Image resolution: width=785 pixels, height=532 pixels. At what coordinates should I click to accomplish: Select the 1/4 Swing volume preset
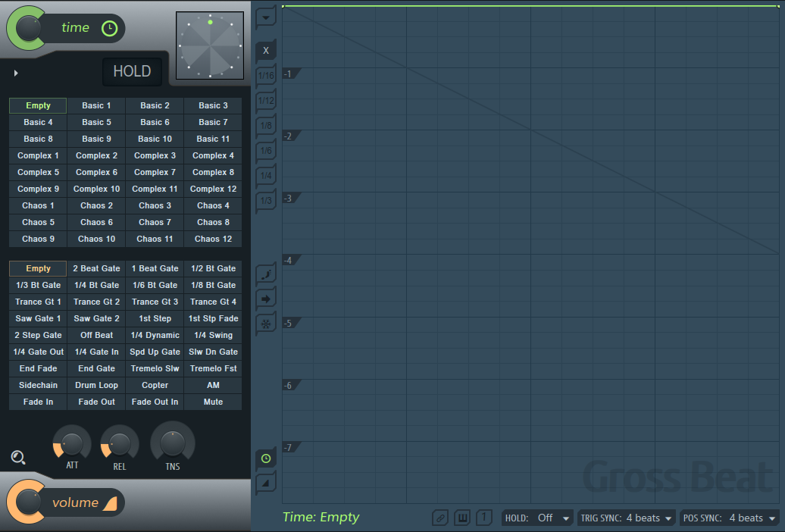click(x=213, y=335)
